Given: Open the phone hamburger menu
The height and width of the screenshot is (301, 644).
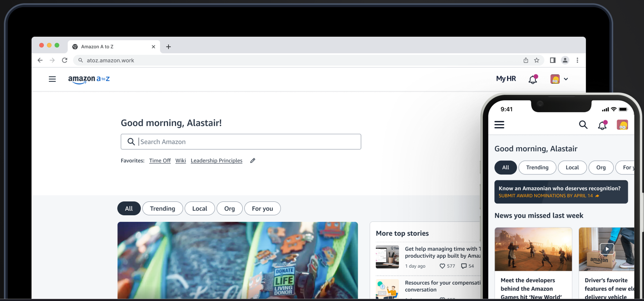Looking at the screenshot, I should [x=499, y=125].
